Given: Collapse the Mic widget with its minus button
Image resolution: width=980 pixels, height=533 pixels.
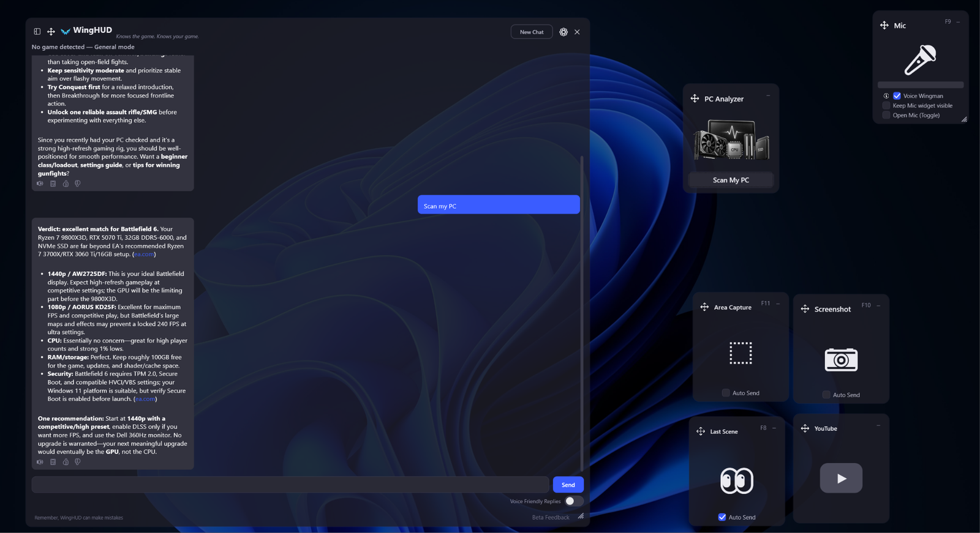Looking at the screenshot, I should point(959,22).
